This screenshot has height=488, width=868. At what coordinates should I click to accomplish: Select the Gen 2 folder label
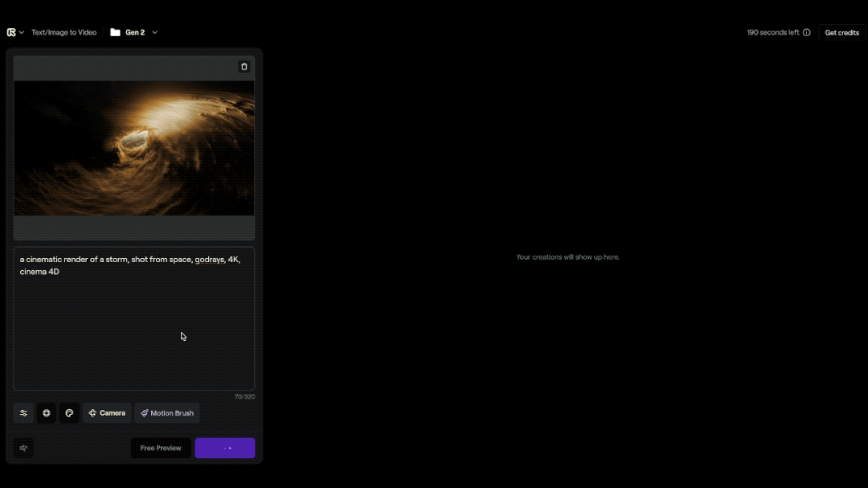[x=135, y=32]
